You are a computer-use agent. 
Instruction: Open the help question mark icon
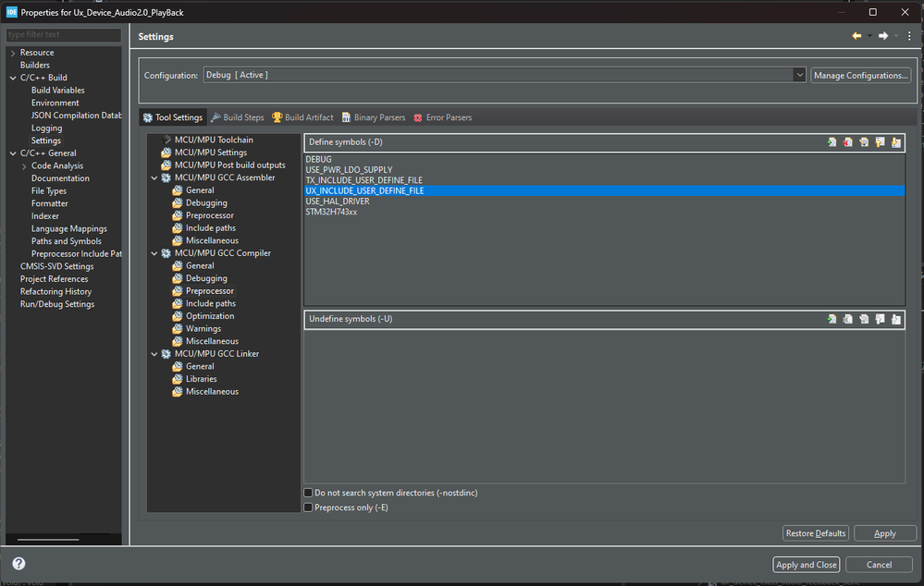point(18,563)
